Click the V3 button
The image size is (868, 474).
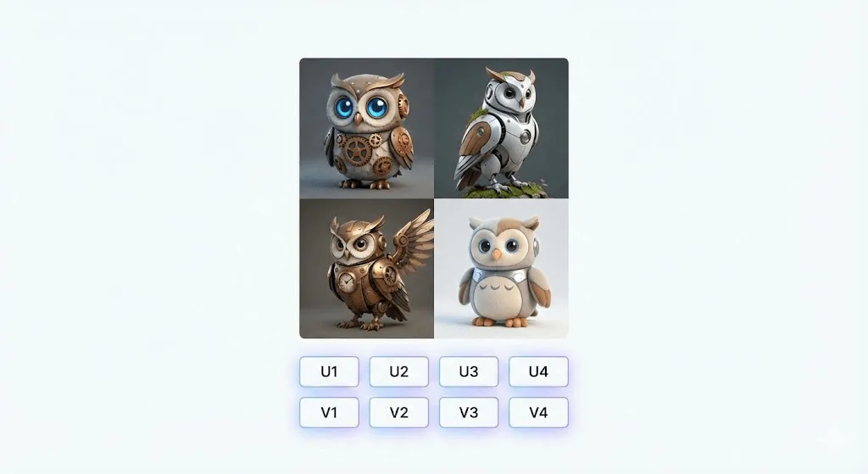[x=468, y=413]
